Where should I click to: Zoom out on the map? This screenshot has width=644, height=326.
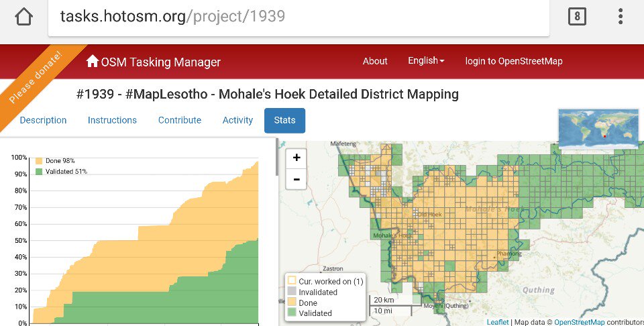296,179
